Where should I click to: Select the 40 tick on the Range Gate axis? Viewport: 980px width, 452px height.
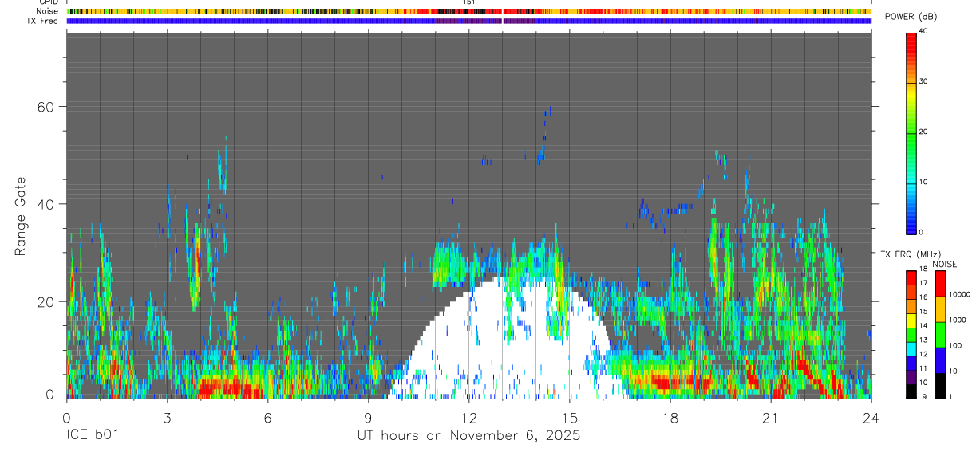[46, 204]
